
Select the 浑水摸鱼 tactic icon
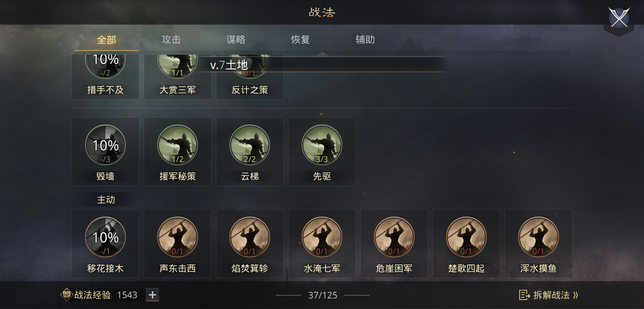[x=539, y=237]
